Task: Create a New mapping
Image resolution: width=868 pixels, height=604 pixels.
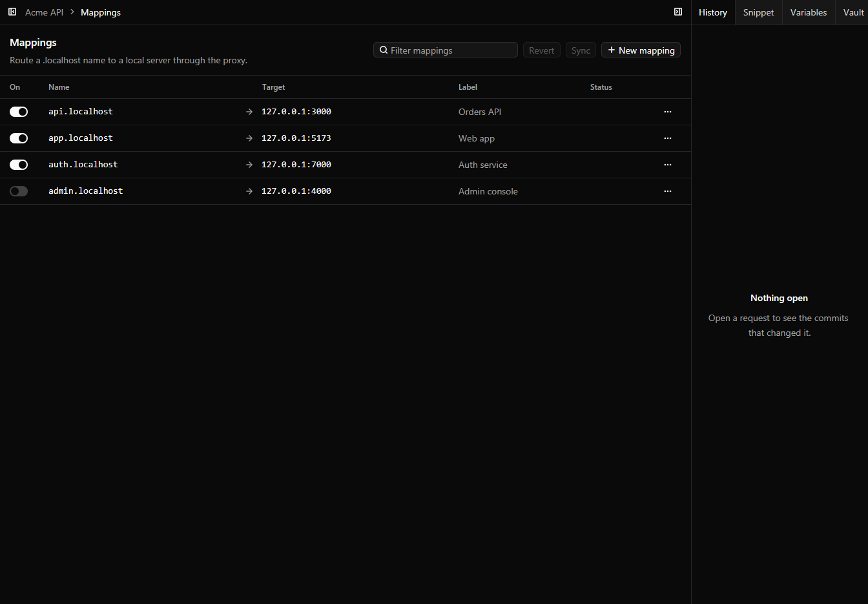Action: tap(641, 50)
